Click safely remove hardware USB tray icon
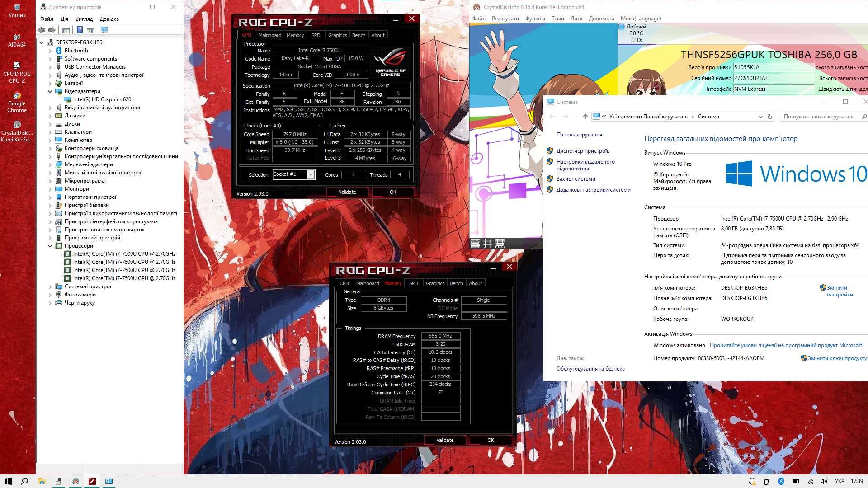Screen dimensions: 868x488 pyautogui.click(x=767, y=481)
